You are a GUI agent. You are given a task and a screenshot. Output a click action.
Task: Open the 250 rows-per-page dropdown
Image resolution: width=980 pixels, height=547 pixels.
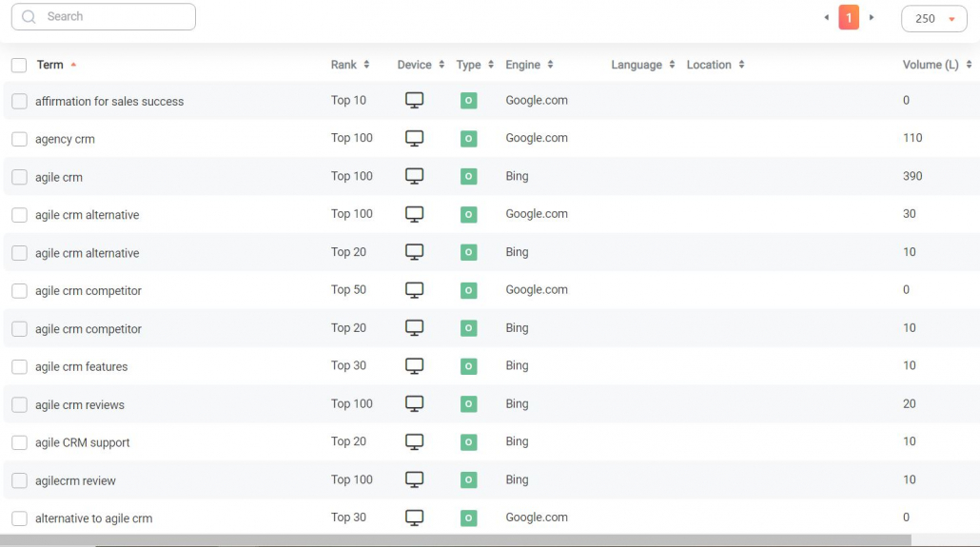tap(933, 19)
